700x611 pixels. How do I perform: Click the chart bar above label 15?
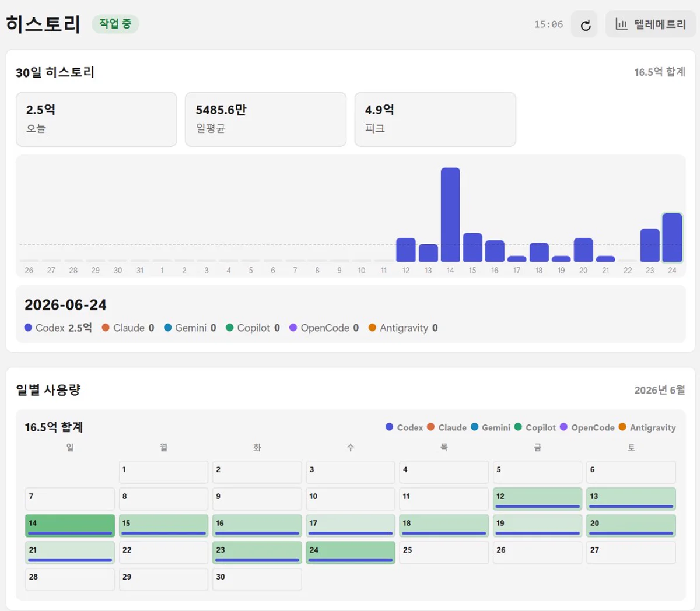[473, 247]
